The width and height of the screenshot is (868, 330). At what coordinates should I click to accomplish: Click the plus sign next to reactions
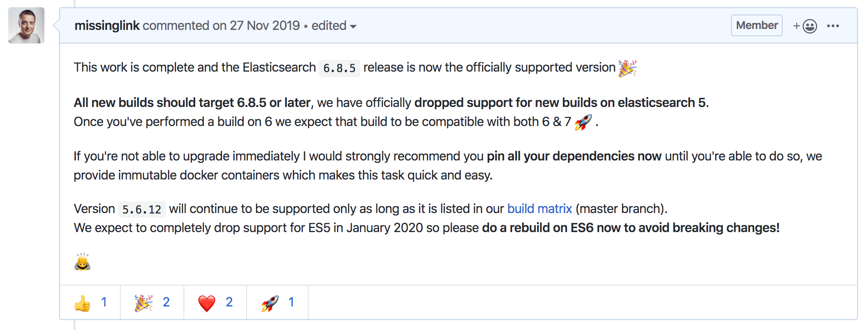click(x=797, y=26)
